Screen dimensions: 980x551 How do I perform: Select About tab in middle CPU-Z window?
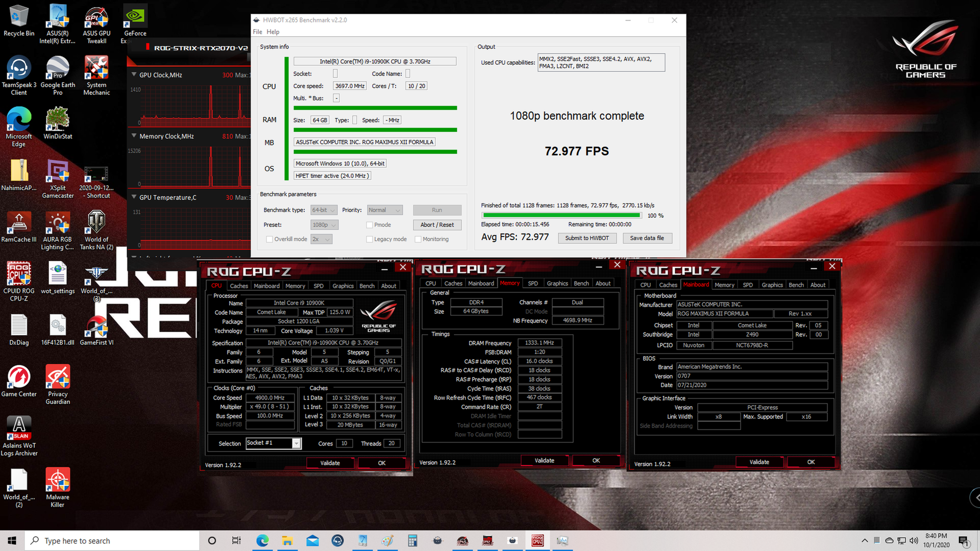click(603, 283)
